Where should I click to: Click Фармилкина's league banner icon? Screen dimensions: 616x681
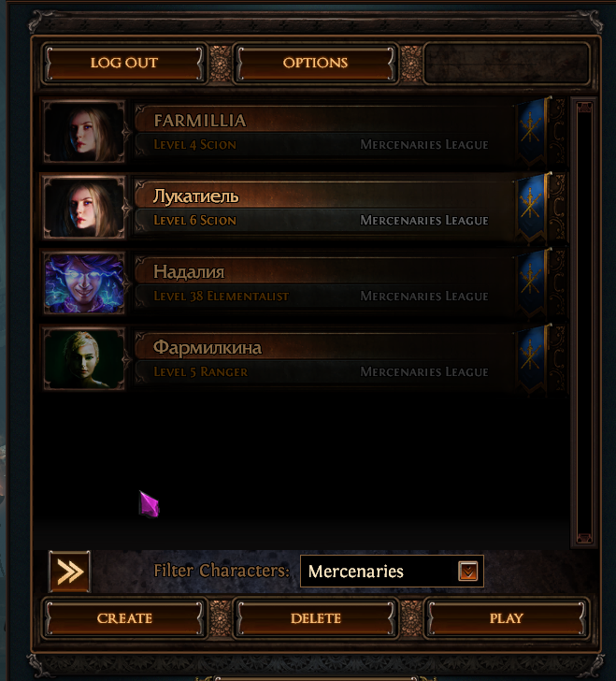532,359
